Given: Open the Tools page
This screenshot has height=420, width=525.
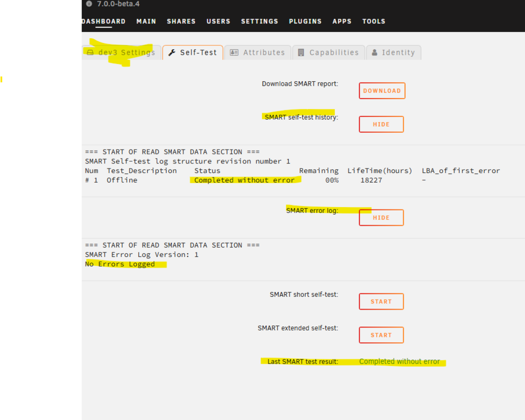Looking at the screenshot, I should (374, 21).
